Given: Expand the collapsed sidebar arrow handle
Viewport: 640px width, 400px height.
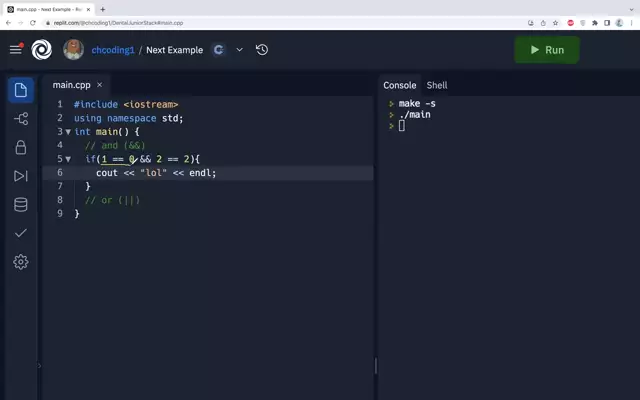Looking at the screenshot, I should (x=39, y=366).
